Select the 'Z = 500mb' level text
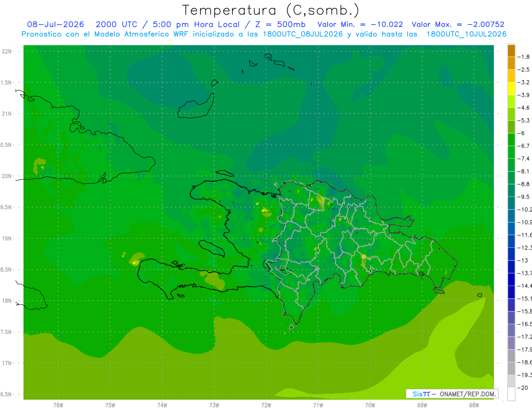The height and width of the screenshot is (411, 532). tap(280, 24)
